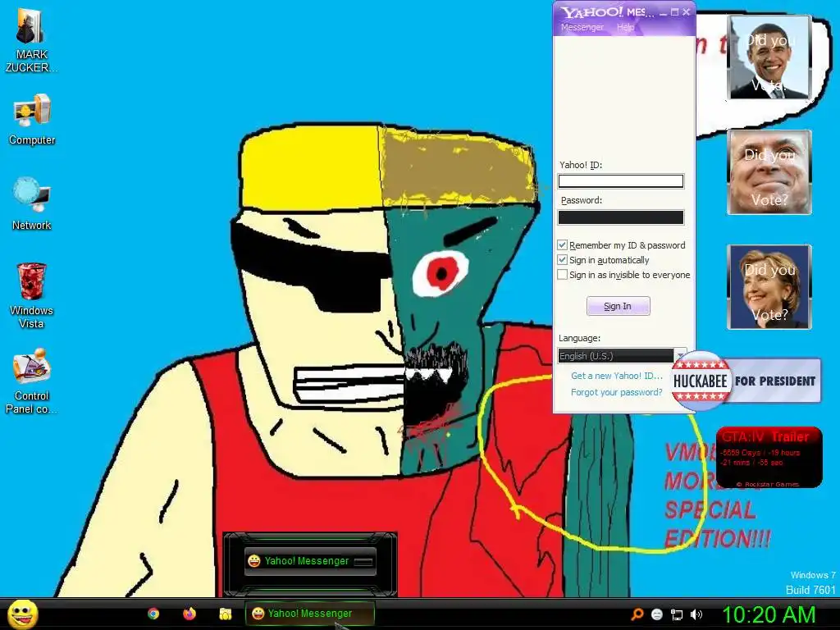
Task: Open the MARK ZUCKER... desktop icon
Action: pyautogui.click(x=32, y=41)
